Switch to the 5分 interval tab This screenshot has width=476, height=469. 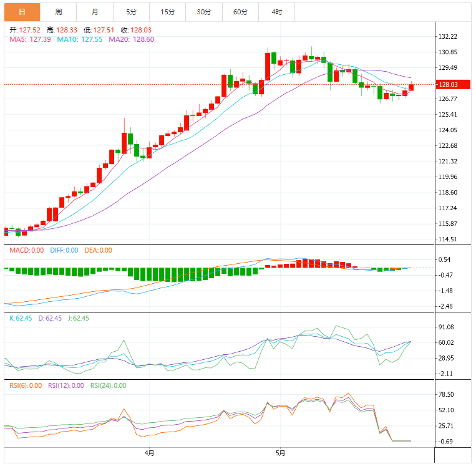click(x=131, y=12)
